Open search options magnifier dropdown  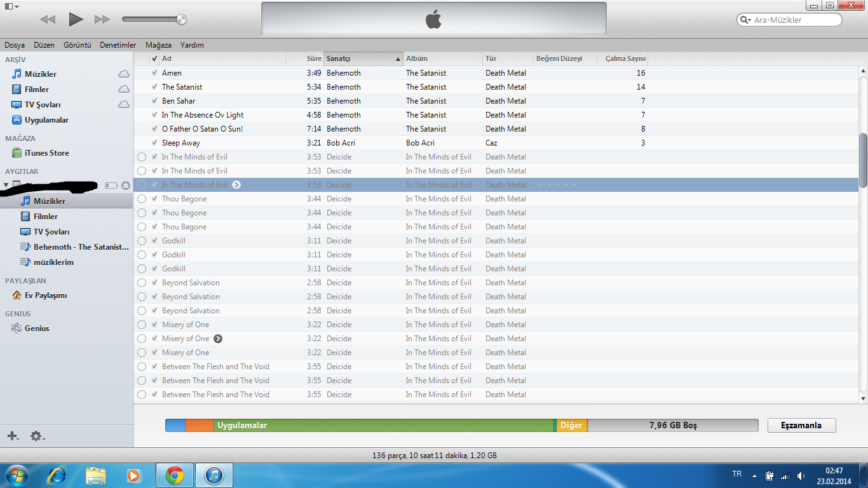point(745,20)
